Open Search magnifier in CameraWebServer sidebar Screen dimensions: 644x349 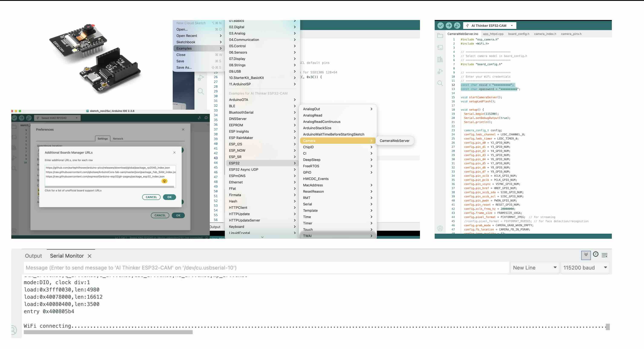440,83
